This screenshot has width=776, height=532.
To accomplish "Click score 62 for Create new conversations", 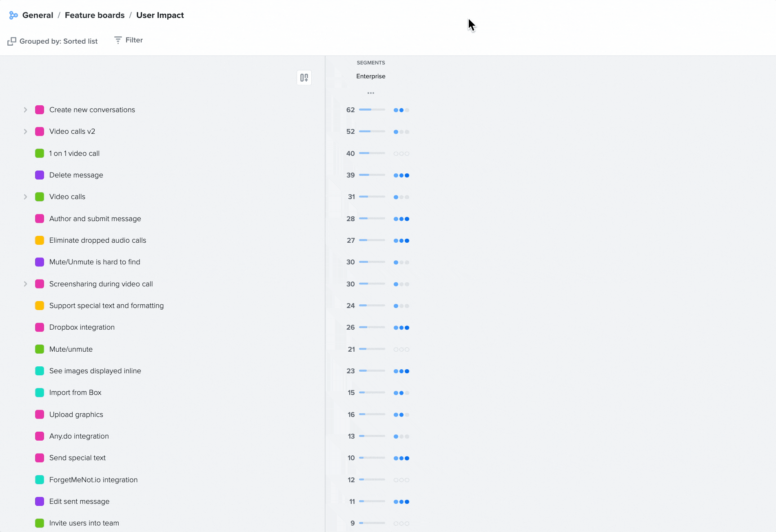I will [x=350, y=110].
